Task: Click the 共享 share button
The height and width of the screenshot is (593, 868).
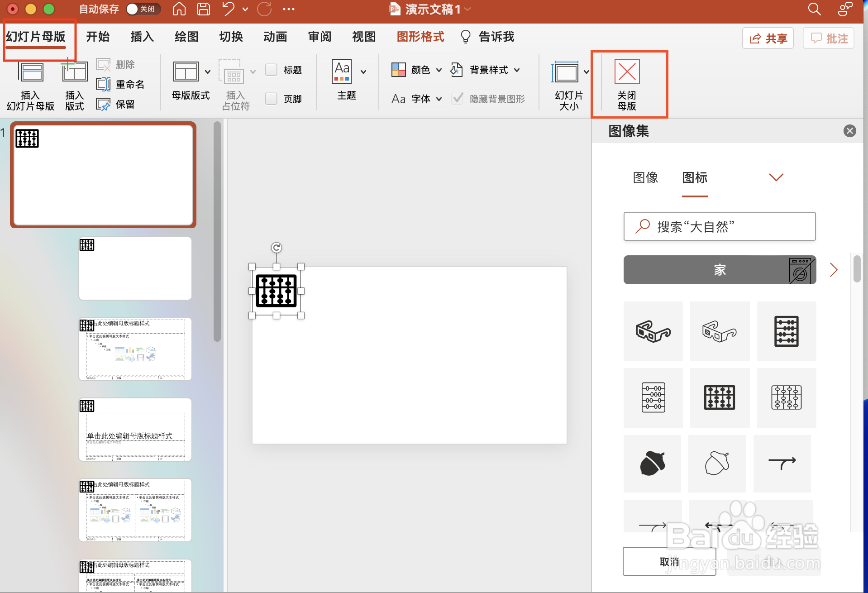Action: pos(768,38)
